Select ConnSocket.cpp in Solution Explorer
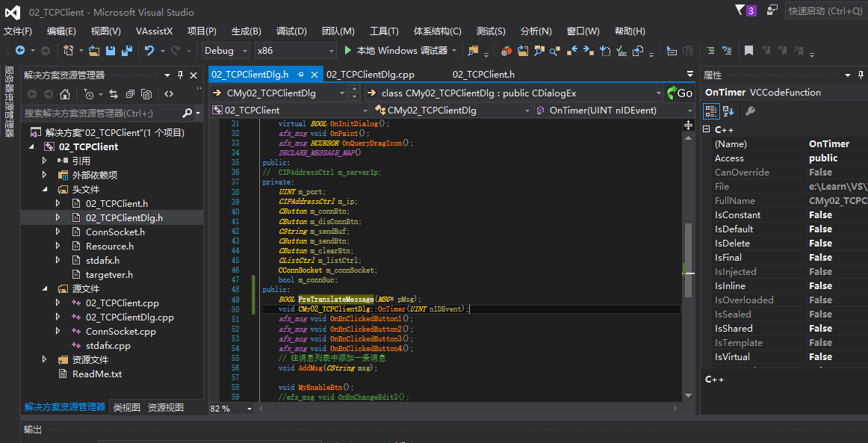Viewport: 868px width, 443px height. [x=121, y=332]
